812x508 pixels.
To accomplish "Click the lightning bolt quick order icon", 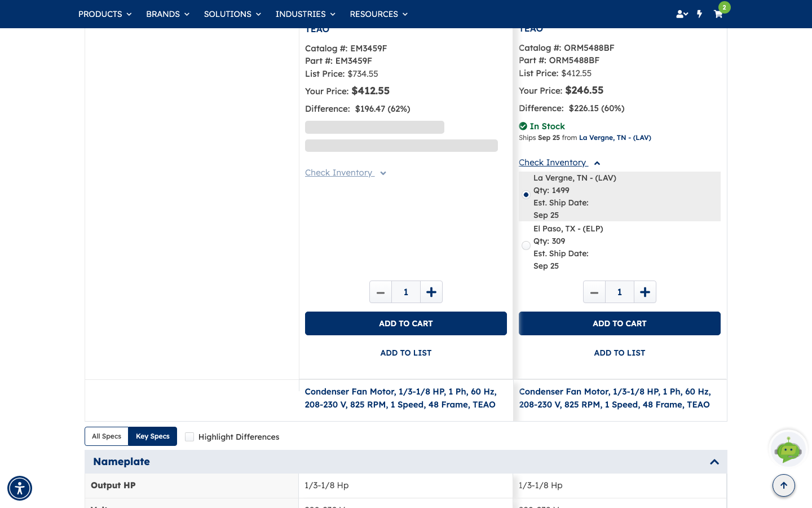I will pos(700,14).
